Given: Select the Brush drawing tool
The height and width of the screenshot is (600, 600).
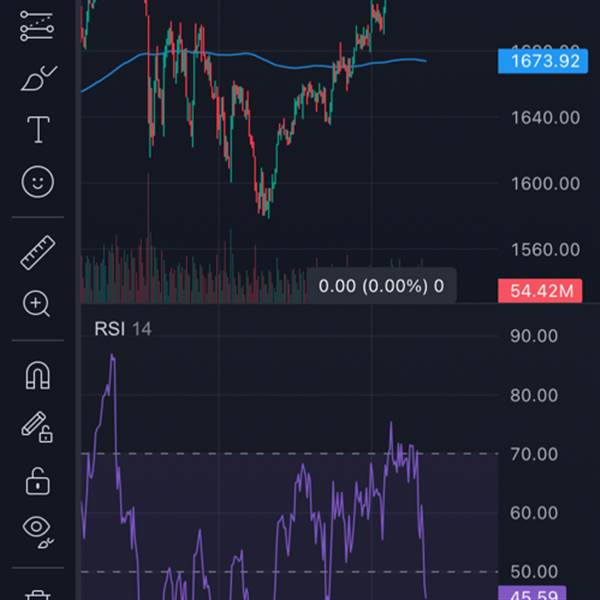Looking at the screenshot, I should [38, 78].
